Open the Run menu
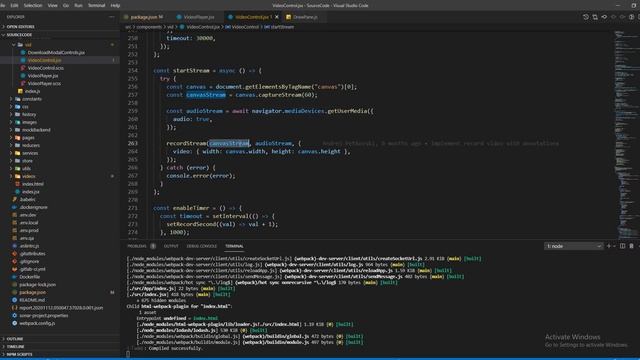Viewport: 640px width, 360px height. pyautogui.click(x=78, y=5)
